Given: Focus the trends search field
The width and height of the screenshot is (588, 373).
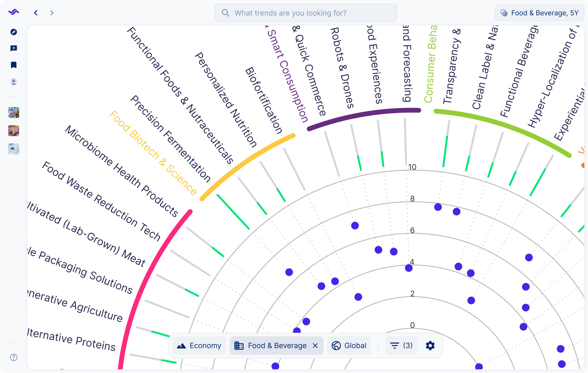Looking at the screenshot, I should pyautogui.click(x=306, y=13).
